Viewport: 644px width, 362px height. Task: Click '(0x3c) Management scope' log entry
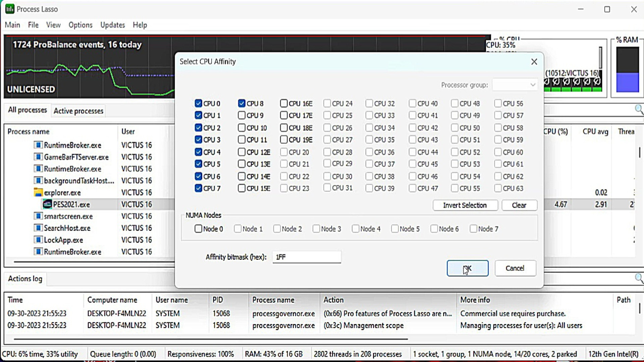pyautogui.click(x=364, y=325)
